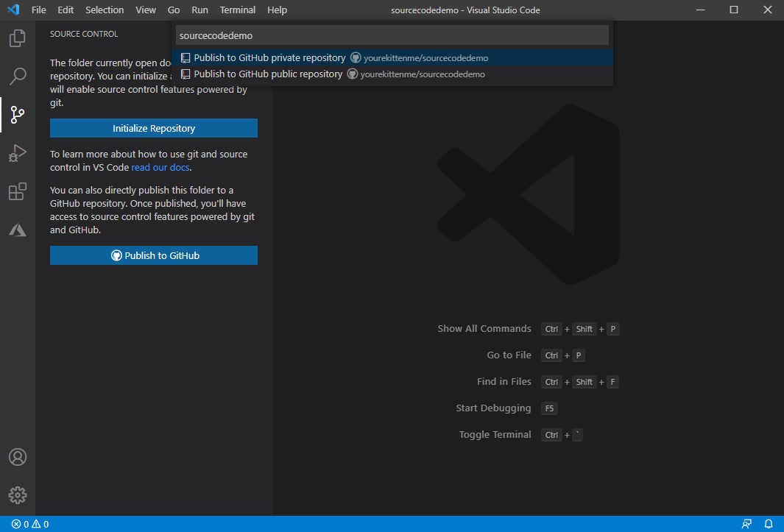The height and width of the screenshot is (532, 784).
Task: Open the 'read our docs' link
Action: coord(160,166)
